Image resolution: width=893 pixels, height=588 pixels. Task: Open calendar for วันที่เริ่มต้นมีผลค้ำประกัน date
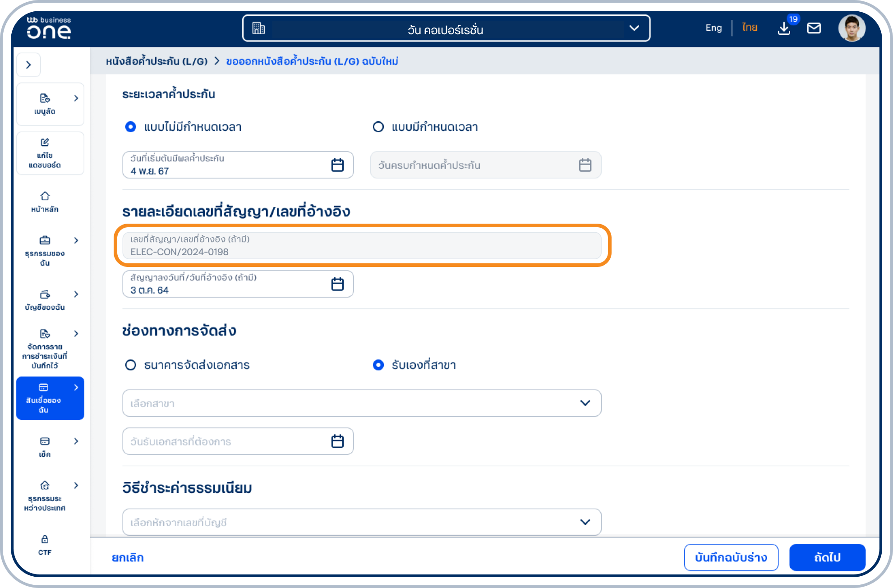337,165
